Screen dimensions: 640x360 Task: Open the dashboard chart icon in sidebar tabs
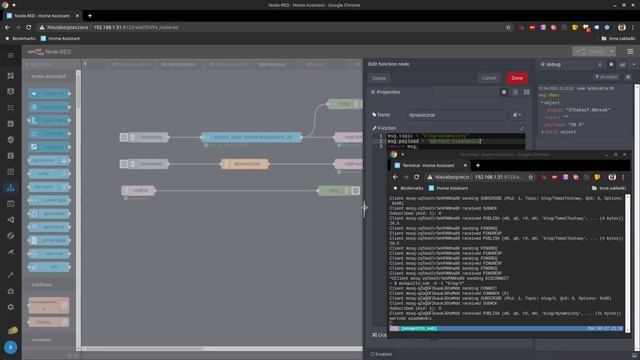pos(622,64)
